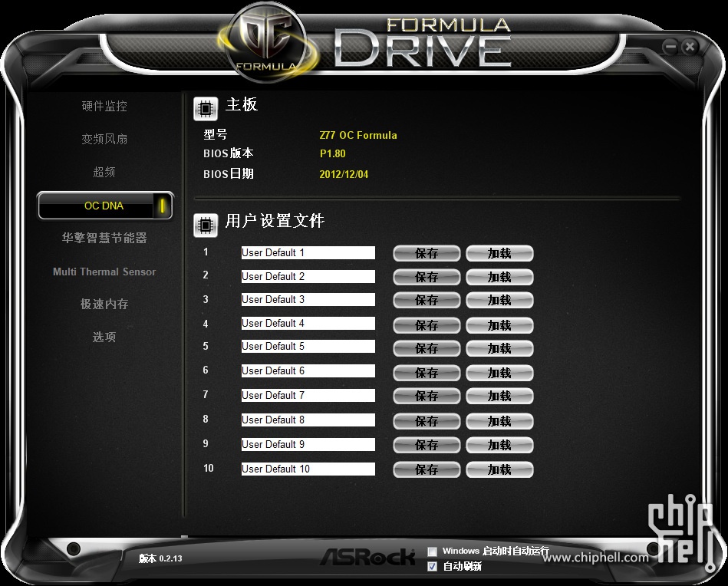Switch to the 变频风扇 fan tab
Image resolution: width=728 pixels, height=586 pixels.
[x=104, y=139]
